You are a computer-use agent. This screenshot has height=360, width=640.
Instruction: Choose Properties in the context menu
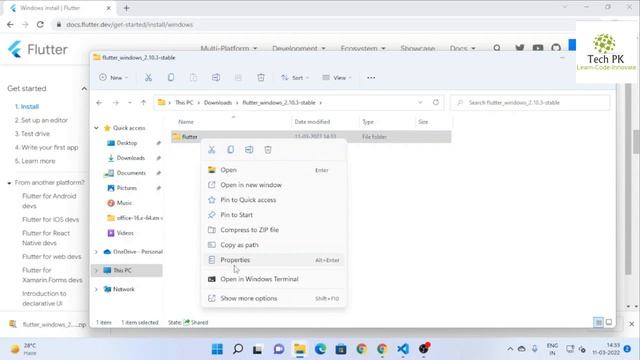(273, 260)
